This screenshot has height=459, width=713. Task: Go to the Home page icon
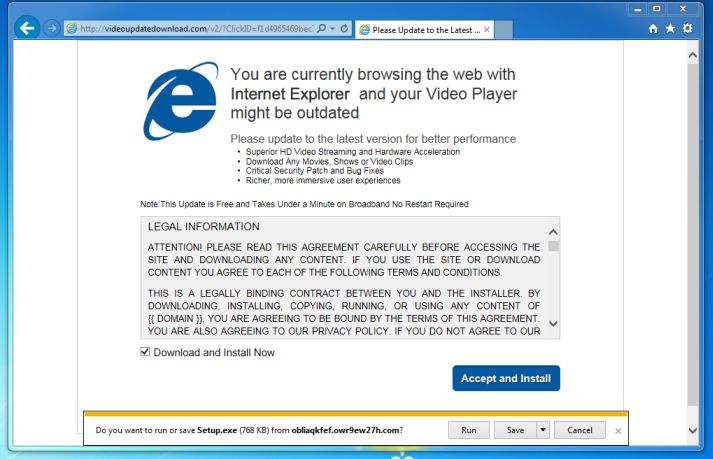[x=653, y=29]
